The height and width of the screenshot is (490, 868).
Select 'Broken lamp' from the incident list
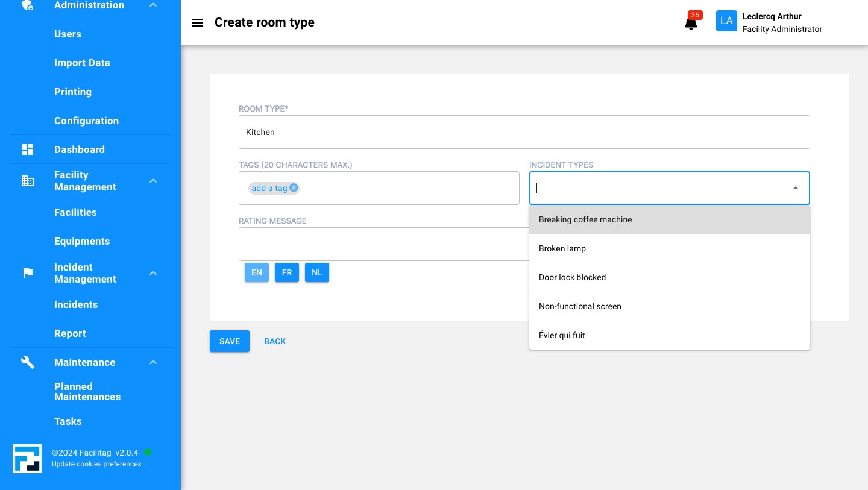coord(562,248)
